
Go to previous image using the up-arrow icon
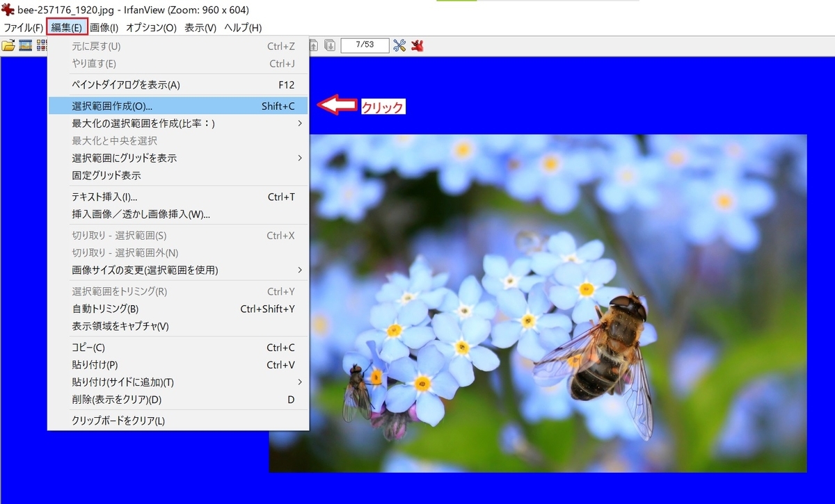pyautogui.click(x=313, y=45)
